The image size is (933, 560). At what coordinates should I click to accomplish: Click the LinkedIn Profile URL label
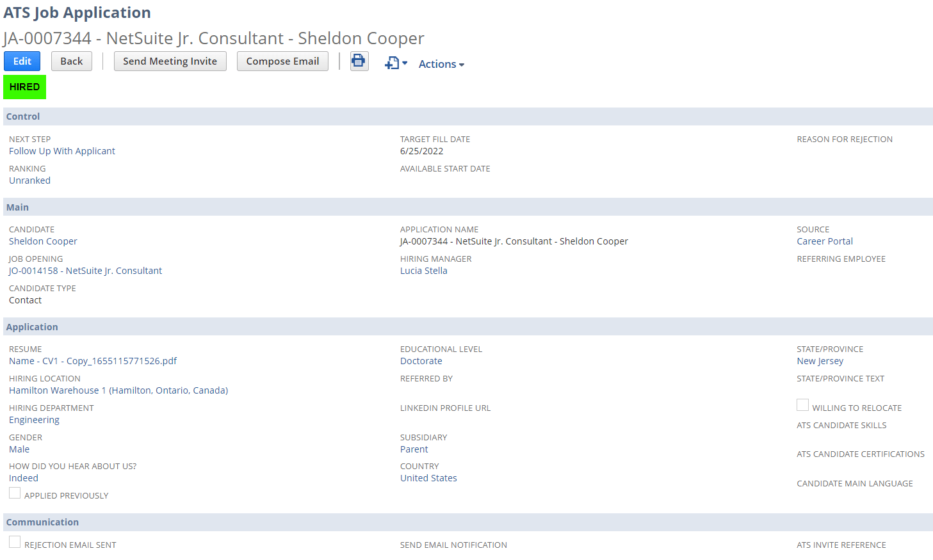click(x=446, y=408)
